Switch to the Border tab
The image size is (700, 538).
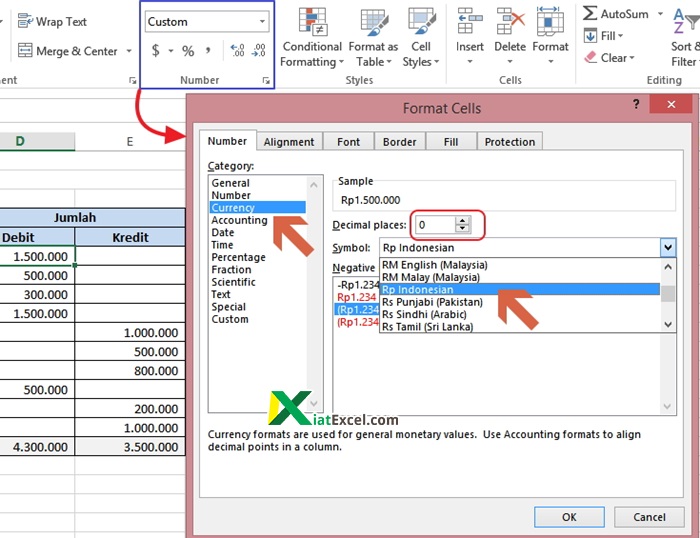tap(400, 142)
